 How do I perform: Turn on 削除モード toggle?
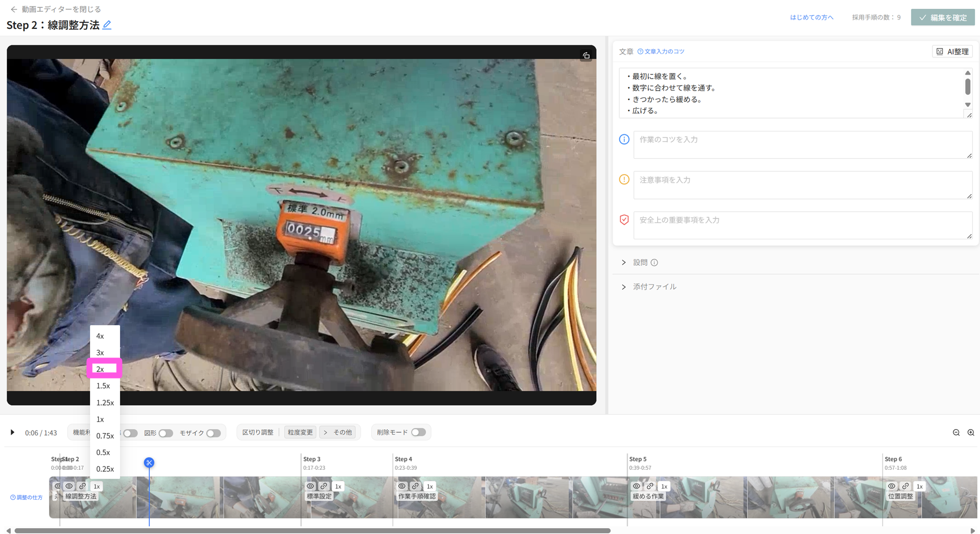pyautogui.click(x=418, y=432)
